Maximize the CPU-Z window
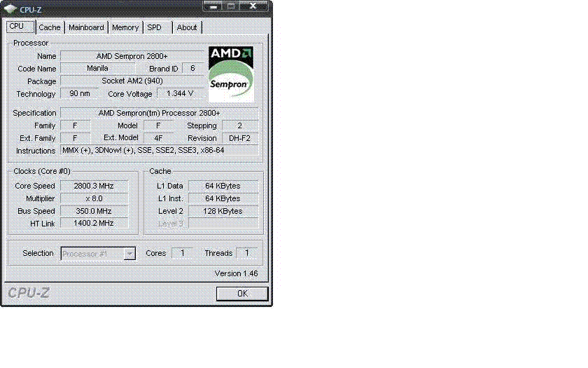Image resolution: width=588 pixels, height=368 pixels. click(x=231, y=6)
